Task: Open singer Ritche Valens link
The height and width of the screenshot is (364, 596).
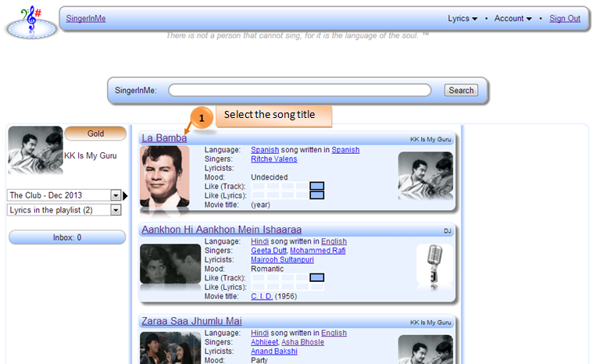Action: 274,159
